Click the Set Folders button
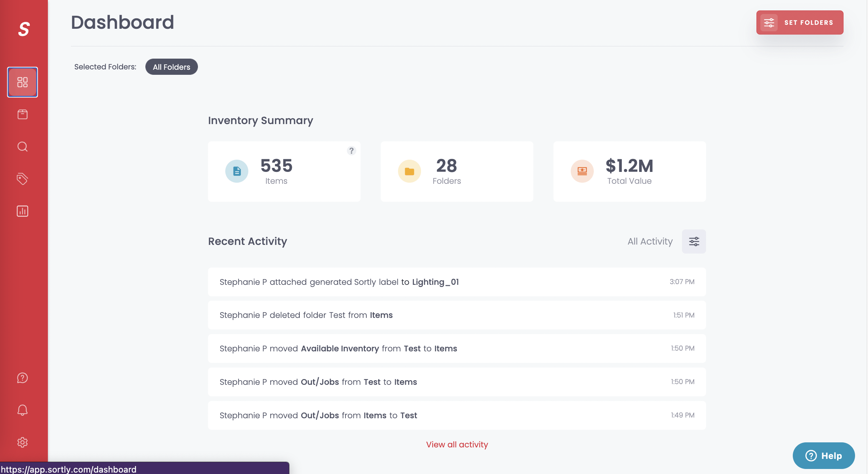This screenshot has width=868, height=474. (800, 22)
